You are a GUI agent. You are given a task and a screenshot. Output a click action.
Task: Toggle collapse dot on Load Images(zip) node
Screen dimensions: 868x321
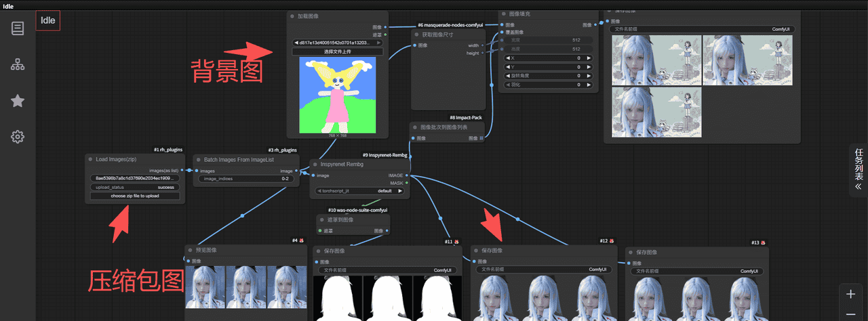[x=90, y=159]
